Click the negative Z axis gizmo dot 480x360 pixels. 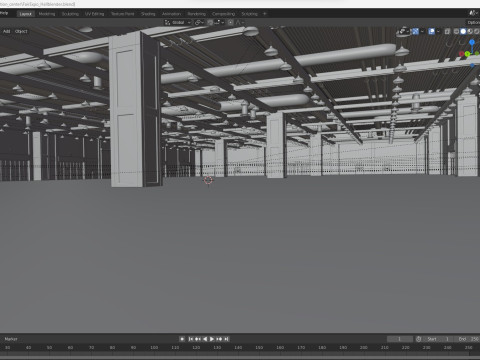pos(472,65)
